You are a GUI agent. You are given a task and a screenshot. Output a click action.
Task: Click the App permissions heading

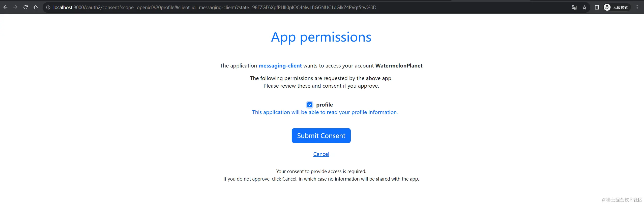(321, 37)
